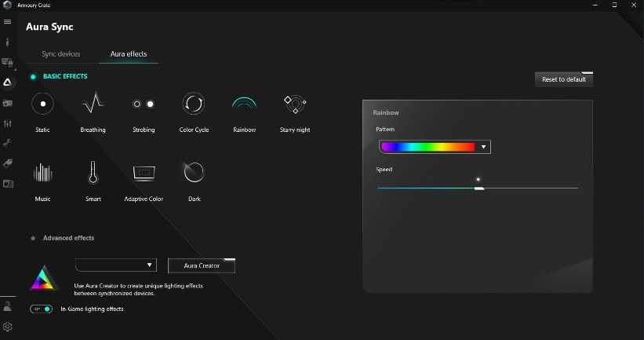
Task: Choose the Music lighting effect
Action: pyautogui.click(x=43, y=173)
